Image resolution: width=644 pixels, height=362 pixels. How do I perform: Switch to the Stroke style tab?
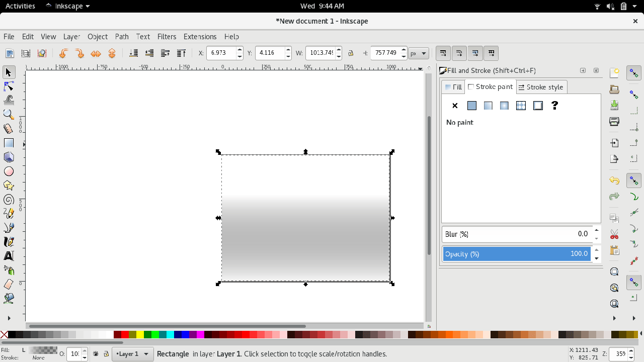tap(541, 87)
